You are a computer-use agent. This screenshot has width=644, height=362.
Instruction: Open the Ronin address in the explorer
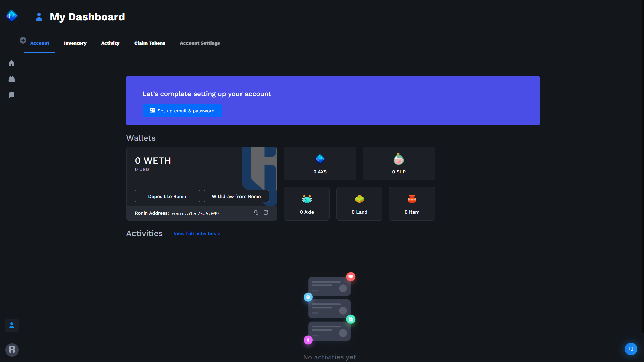click(266, 213)
